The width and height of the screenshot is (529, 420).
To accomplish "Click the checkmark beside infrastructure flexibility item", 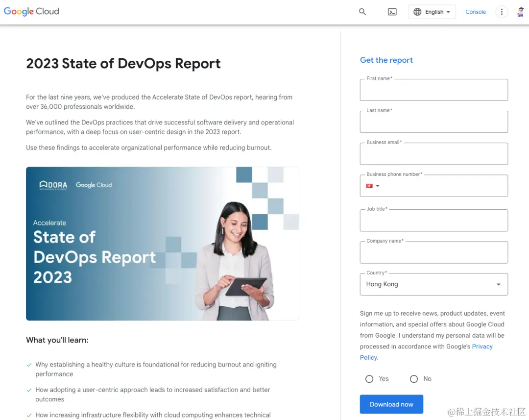I will 29,415.
